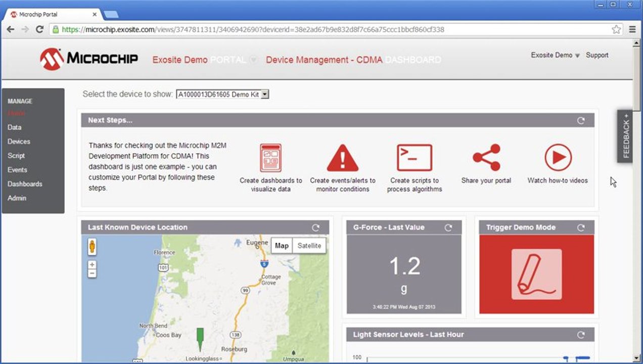This screenshot has height=364, width=643.
Task: Click the Create dashboards icon
Action: tap(271, 158)
